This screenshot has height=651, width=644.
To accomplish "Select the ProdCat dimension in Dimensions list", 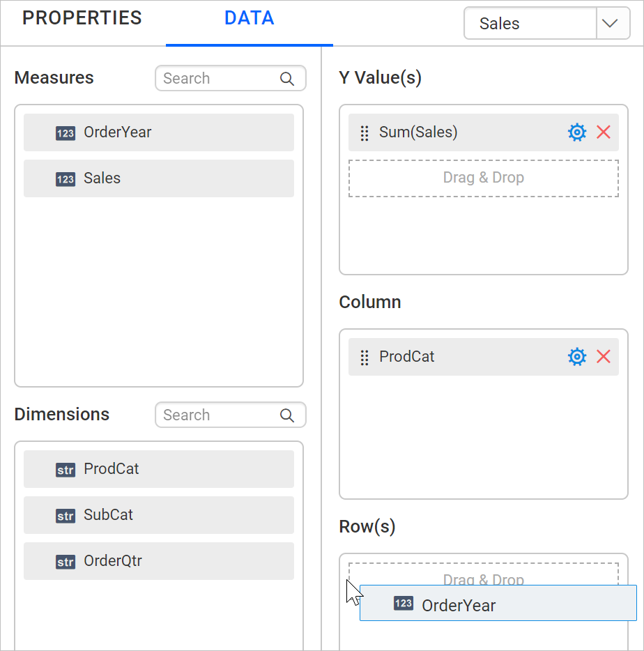I will [x=158, y=469].
